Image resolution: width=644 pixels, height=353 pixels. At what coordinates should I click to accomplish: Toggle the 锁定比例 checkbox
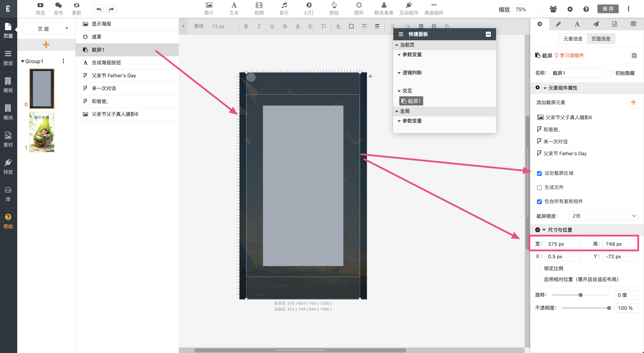538,269
